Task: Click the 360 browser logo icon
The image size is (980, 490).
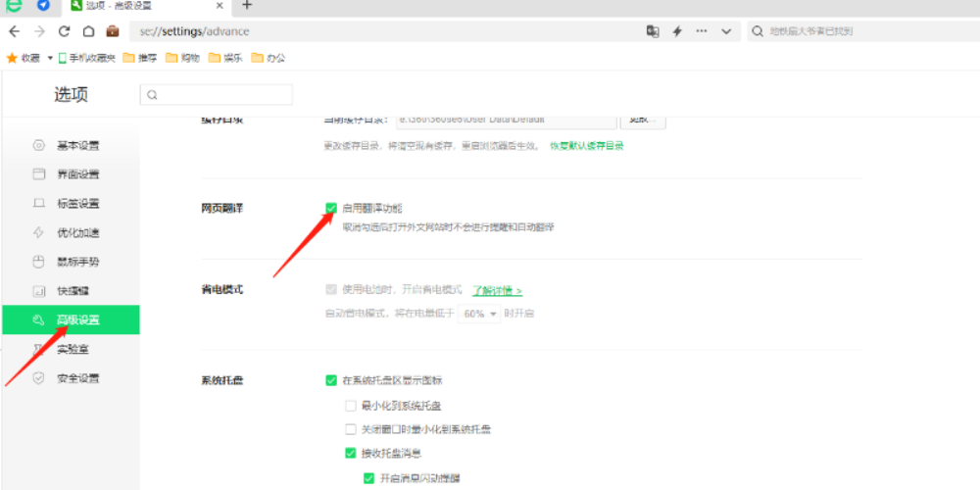Action: 13,6
